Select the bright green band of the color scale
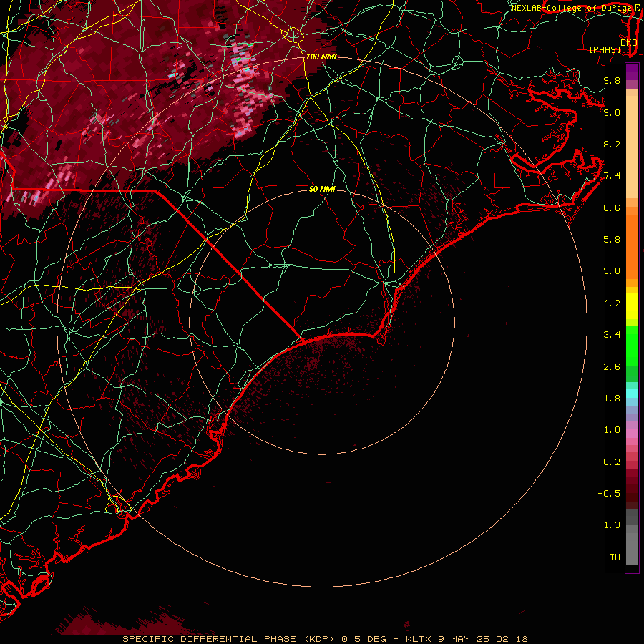 632,346
